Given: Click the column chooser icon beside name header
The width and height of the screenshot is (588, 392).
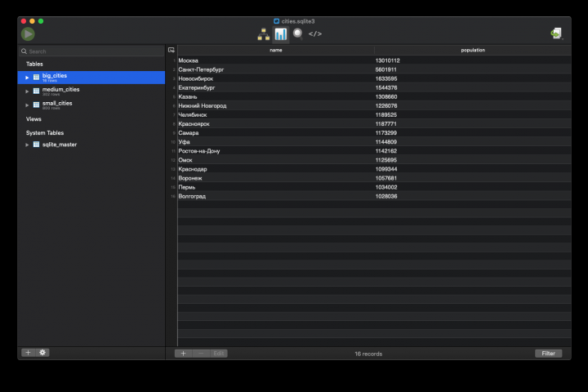Looking at the screenshot, I should click(171, 50).
